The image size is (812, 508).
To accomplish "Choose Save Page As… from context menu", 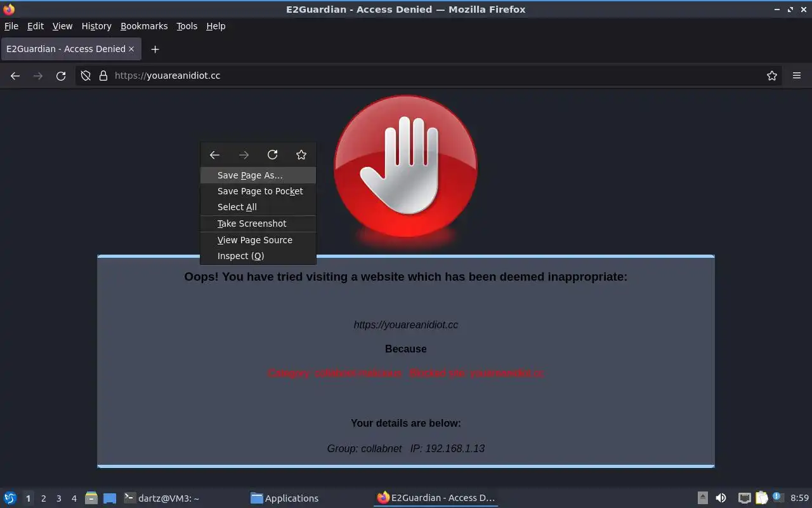I will (258, 175).
